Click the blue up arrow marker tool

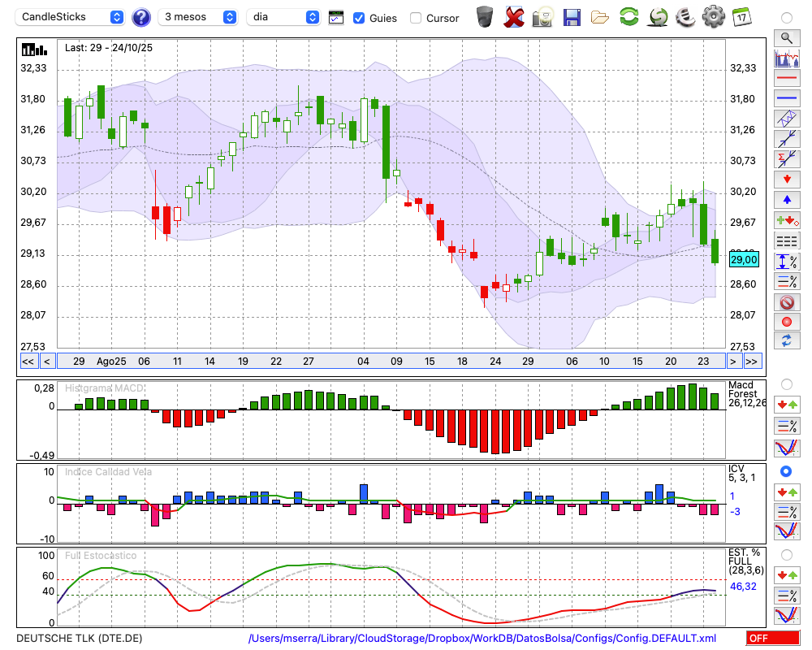click(x=786, y=199)
